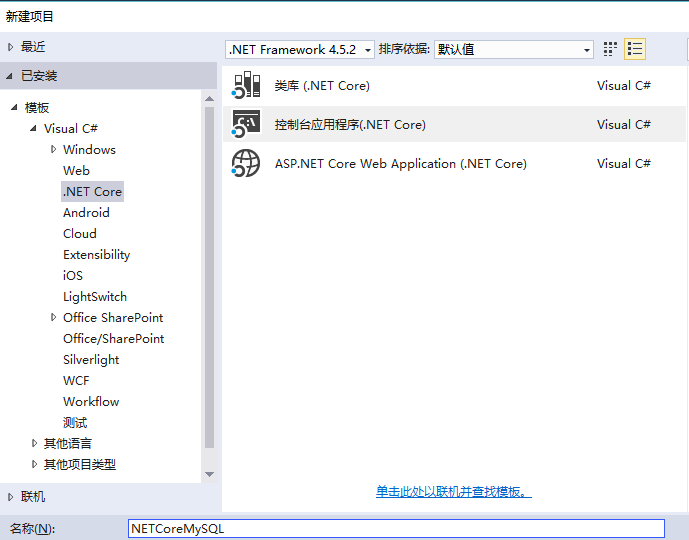689x540 pixels.
Task: Click scrollbar down arrow in templates tree
Action: (210, 474)
